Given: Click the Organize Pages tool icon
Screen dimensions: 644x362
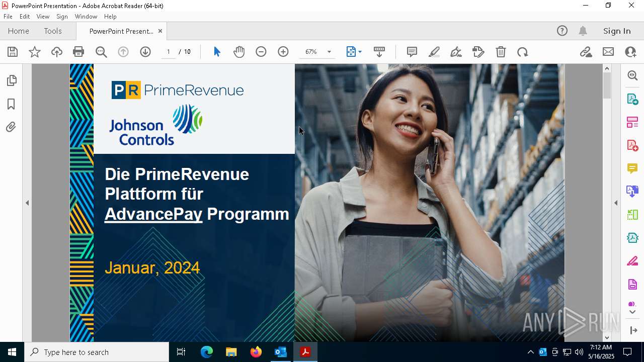Looking at the screenshot, I should (632, 122).
